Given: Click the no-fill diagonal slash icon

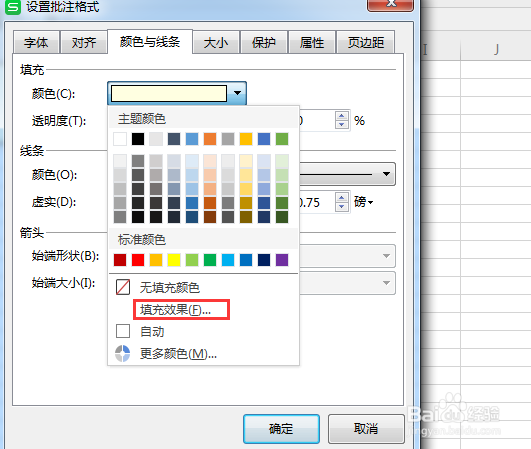Looking at the screenshot, I should pyautogui.click(x=123, y=287).
